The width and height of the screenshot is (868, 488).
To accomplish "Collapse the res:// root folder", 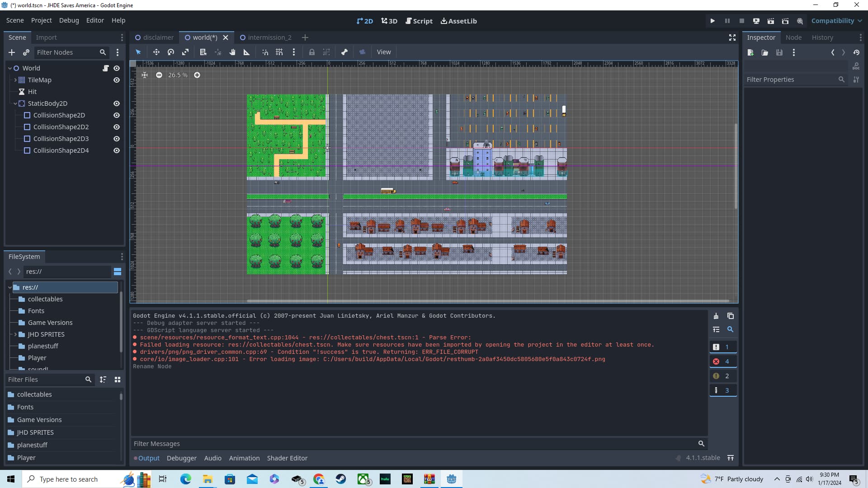I will [x=9, y=287].
